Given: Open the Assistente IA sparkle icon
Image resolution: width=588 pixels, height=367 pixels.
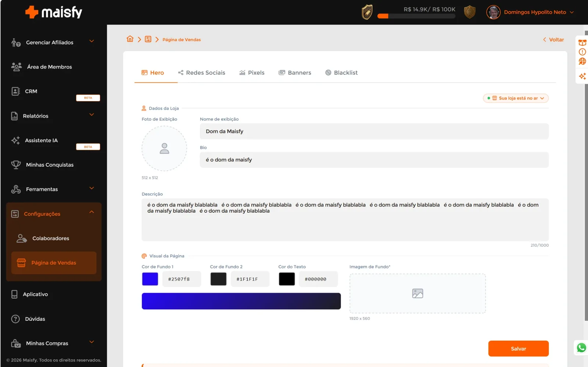Looking at the screenshot, I should [x=15, y=140].
